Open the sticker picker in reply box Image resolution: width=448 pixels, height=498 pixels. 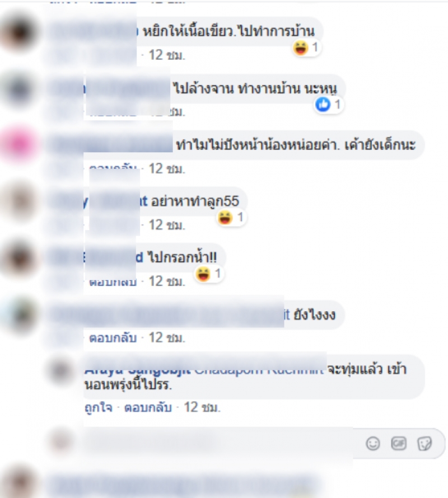(424, 444)
